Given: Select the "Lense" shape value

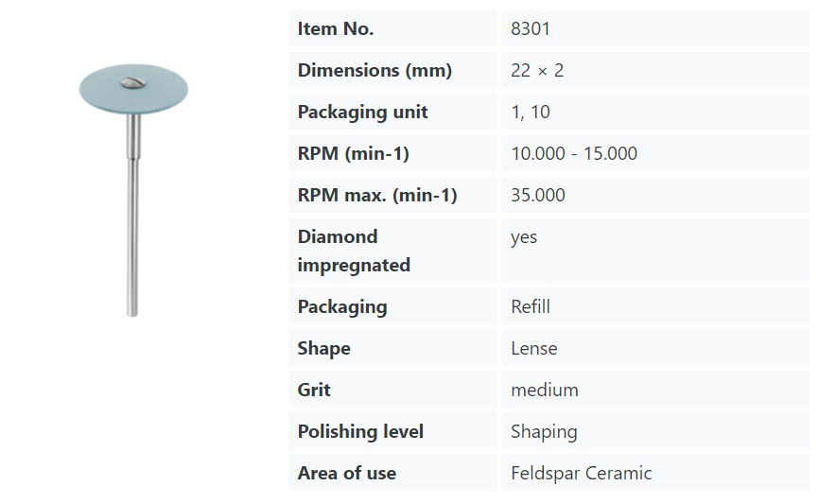Looking at the screenshot, I should 534,349.
